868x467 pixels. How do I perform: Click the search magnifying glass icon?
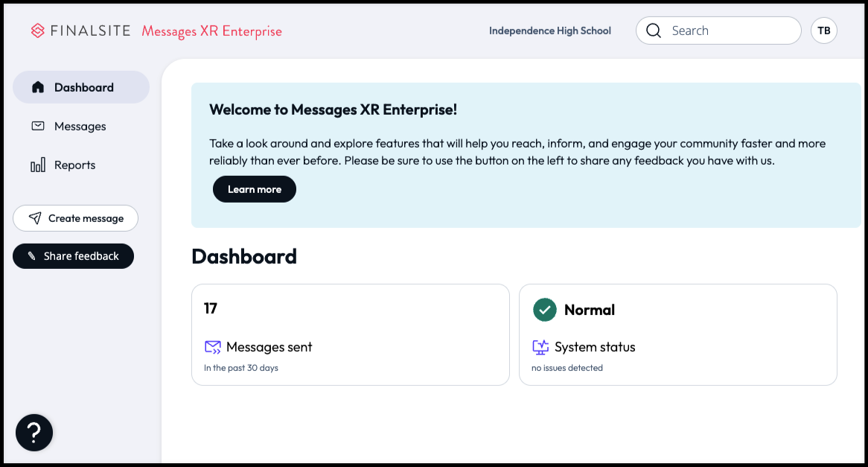[654, 31]
